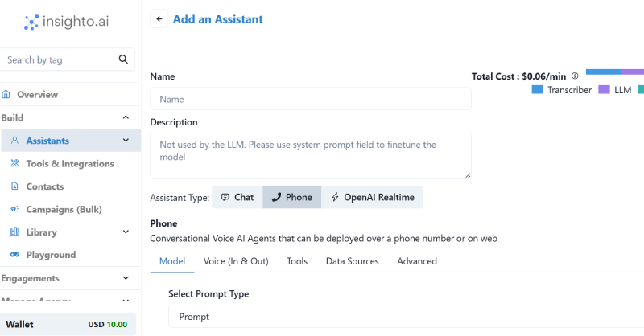Open the Contacts icon in sidebar
Image resolution: width=644 pixels, height=336 pixels.
pos(15,186)
